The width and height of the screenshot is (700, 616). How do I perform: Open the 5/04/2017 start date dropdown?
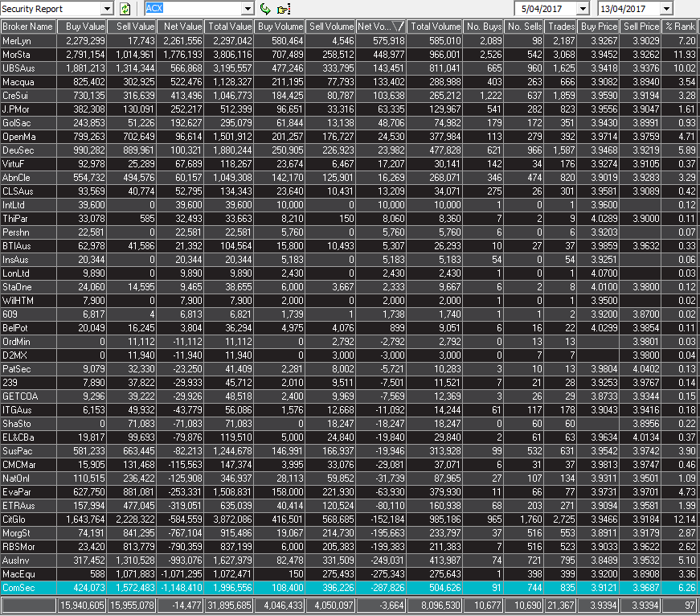tap(583, 9)
